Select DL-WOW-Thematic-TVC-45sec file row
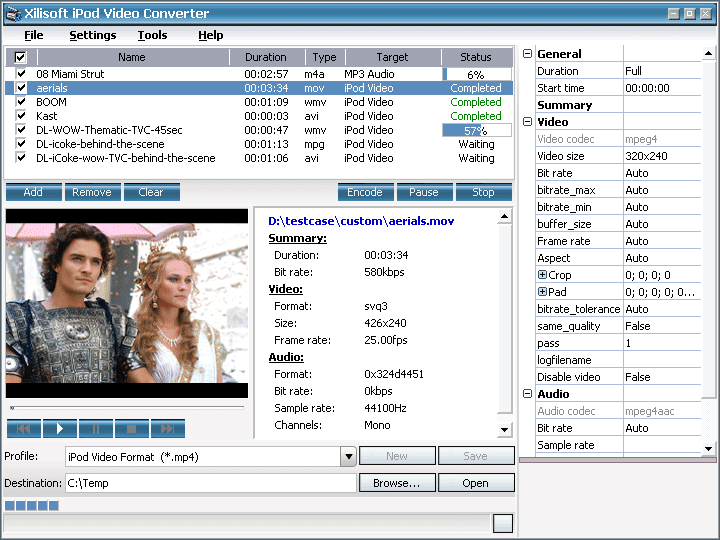 pos(259,130)
